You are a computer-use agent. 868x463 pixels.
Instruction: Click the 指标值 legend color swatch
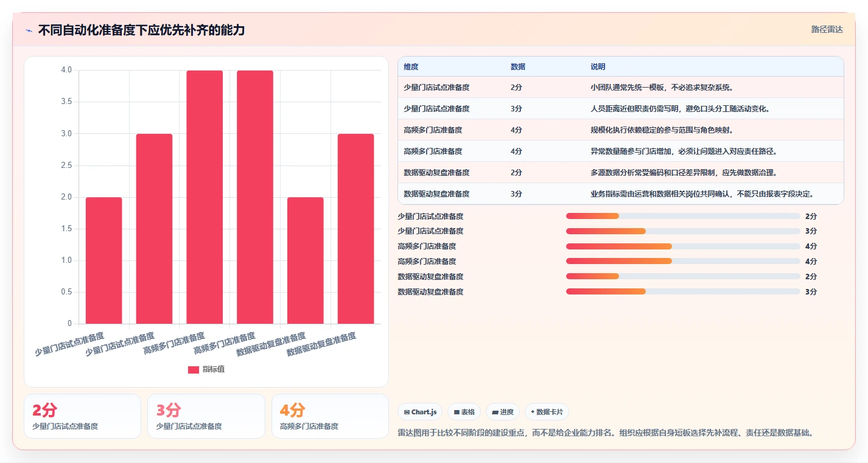[194, 370]
